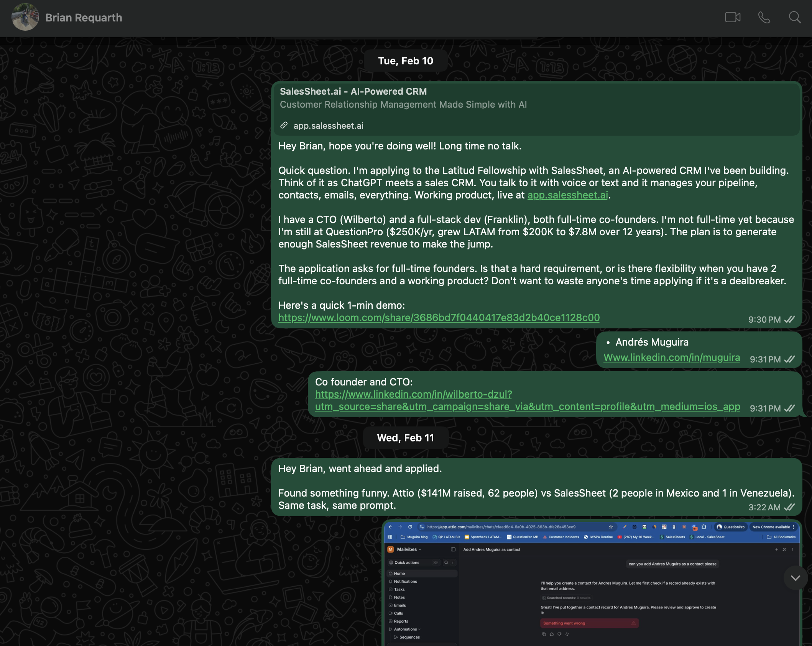Image resolution: width=812 pixels, height=646 pixels.
Task: Click the read-receipt checkmarks beside 9:30 PM
Action: (790, 320)
